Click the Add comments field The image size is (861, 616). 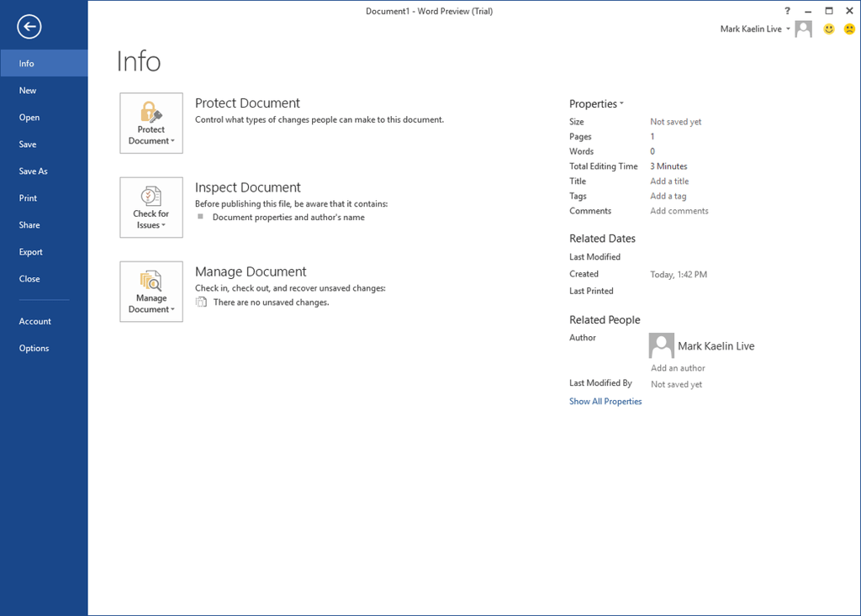click(x=679, y=211)
